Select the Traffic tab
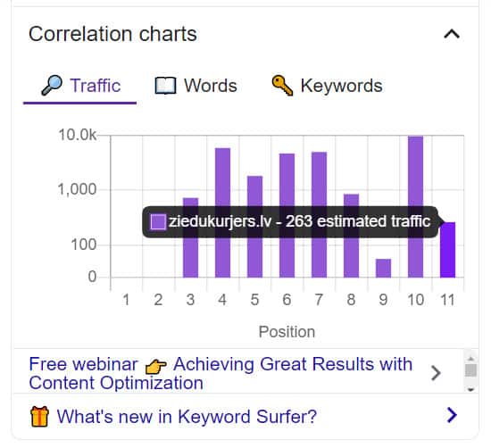This screenshot has height=448, width=491. click(80, 86)
